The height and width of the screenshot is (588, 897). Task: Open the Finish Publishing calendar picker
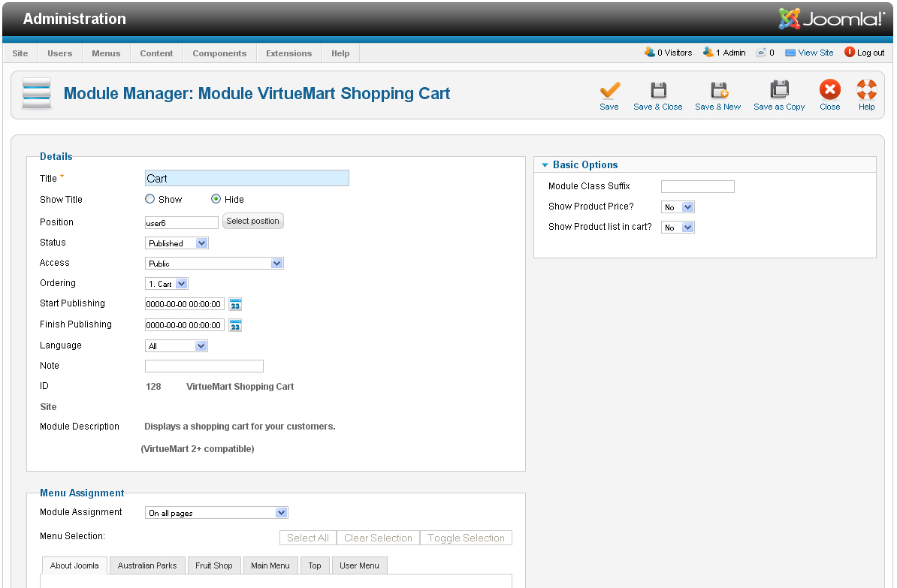(x=235, y=325)
